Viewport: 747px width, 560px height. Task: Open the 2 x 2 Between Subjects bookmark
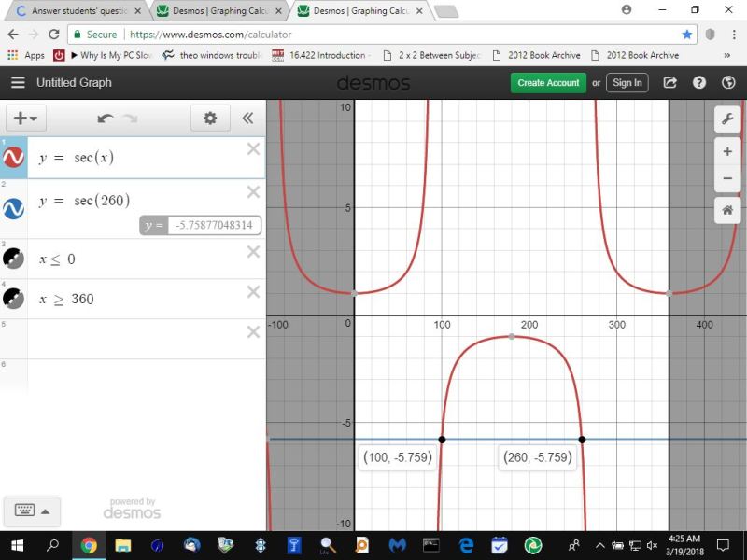coord(432,55)
